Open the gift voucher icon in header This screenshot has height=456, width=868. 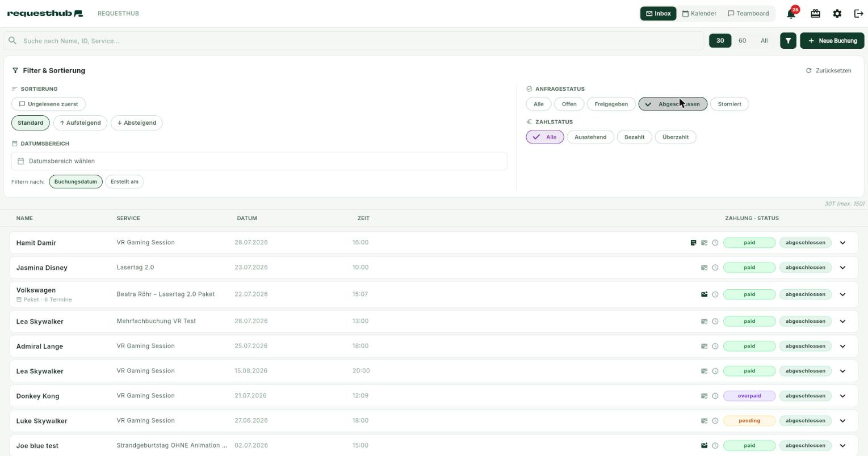click(815, 13)
